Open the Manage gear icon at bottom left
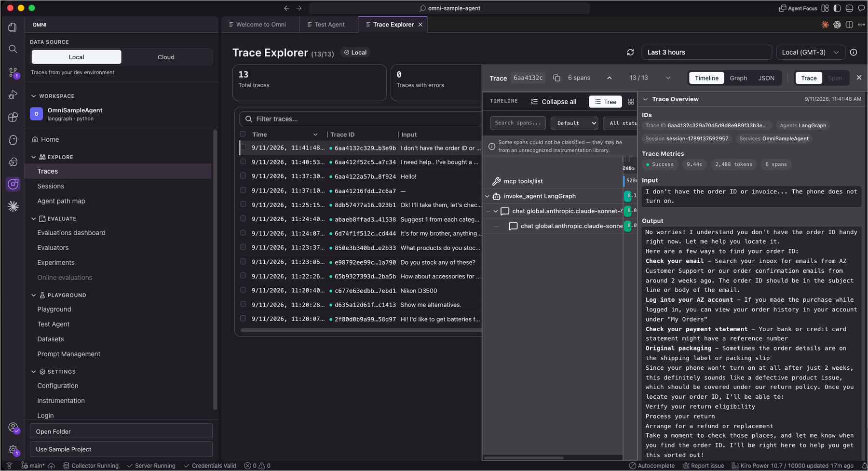Screen dimensions: 868x471 click(14, 450)
